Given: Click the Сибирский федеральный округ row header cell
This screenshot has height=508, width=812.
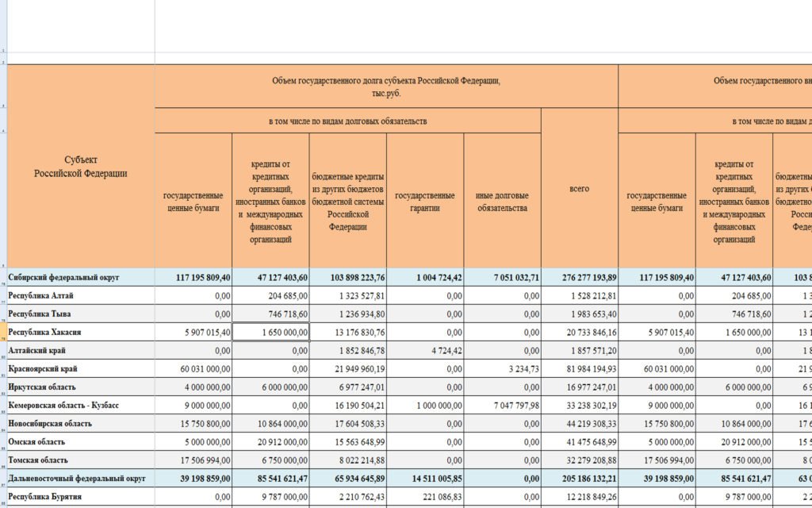Looking at the screenshot, I should [81, 278].
